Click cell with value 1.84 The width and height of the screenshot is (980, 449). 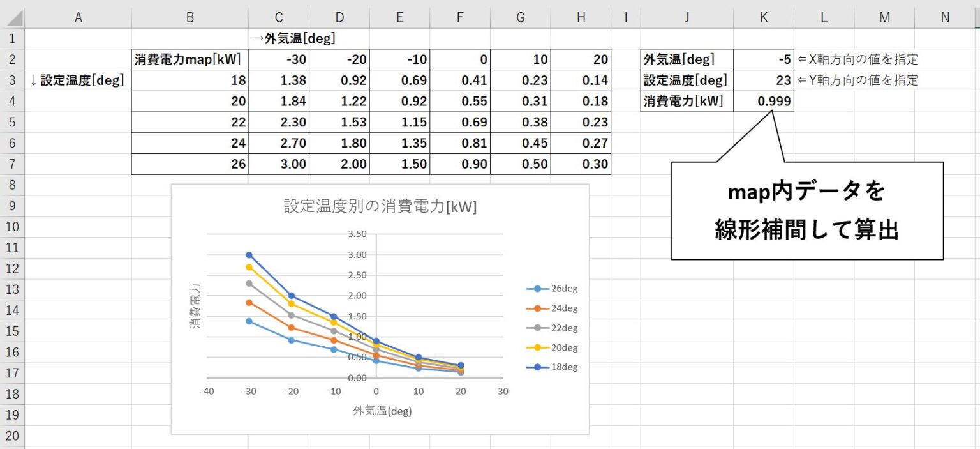[x=279, y=101]
